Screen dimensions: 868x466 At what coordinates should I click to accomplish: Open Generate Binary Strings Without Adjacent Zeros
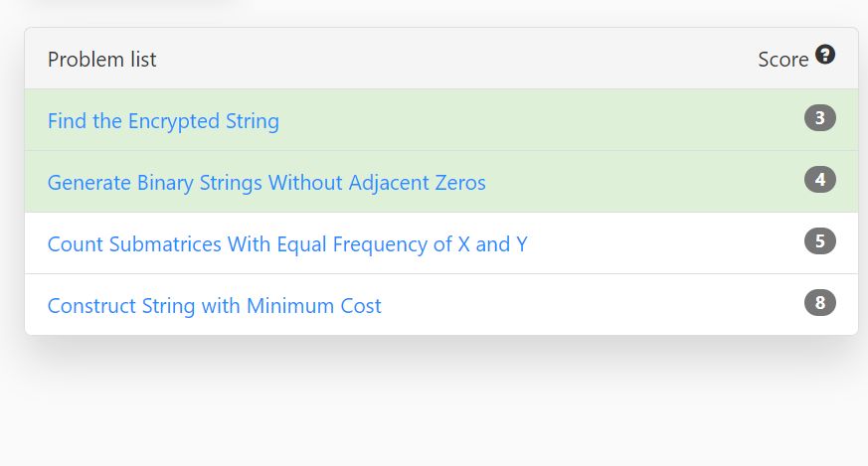(266, 183)
